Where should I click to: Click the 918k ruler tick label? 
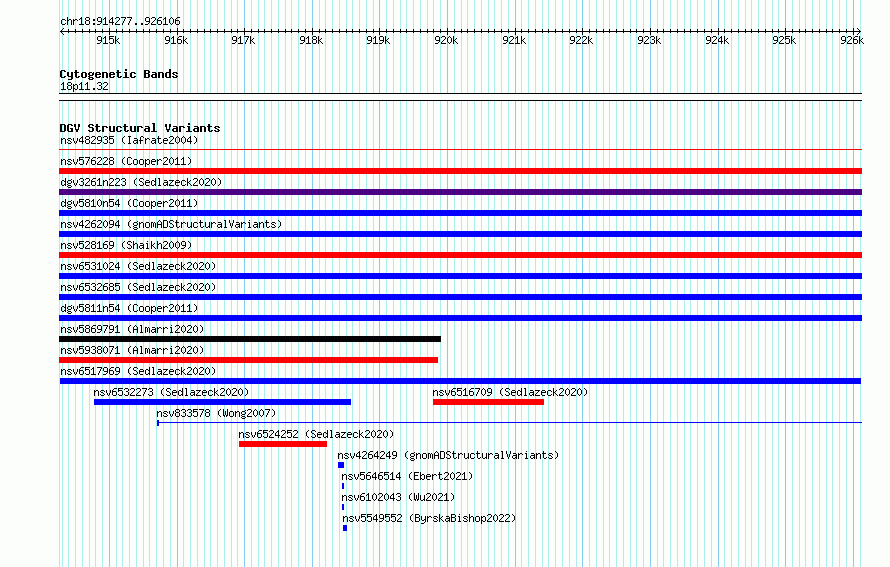pos(311,40)
